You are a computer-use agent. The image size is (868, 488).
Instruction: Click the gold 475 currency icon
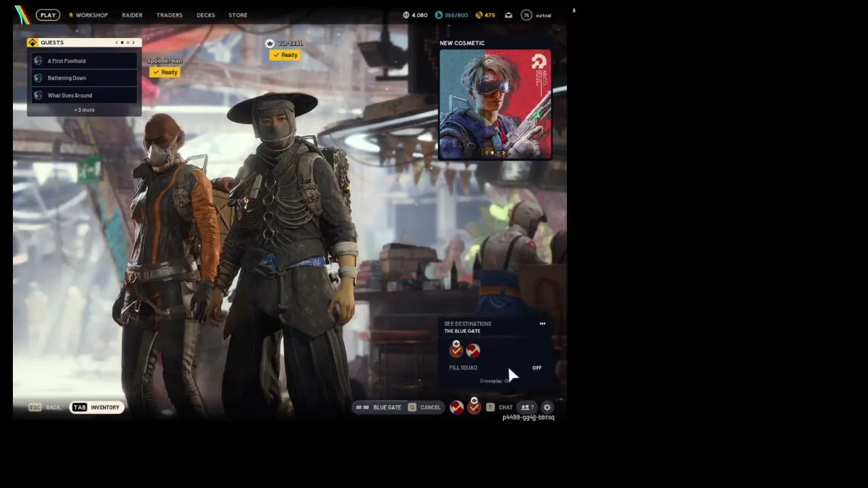(x=479, y=15)
